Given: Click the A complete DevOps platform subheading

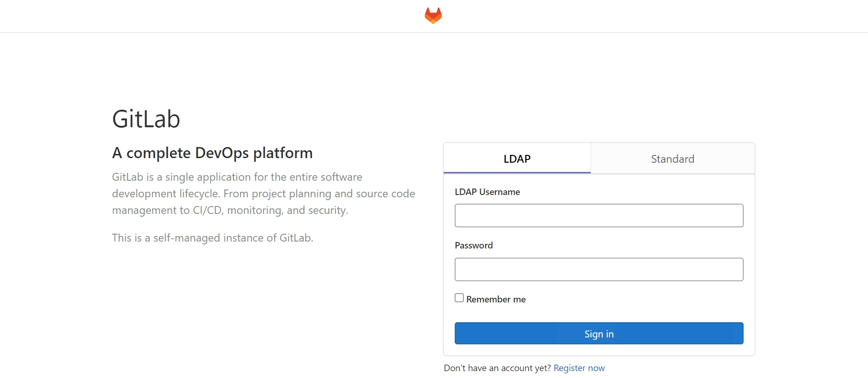Looking at the screenshot, I should click(212, 153).
